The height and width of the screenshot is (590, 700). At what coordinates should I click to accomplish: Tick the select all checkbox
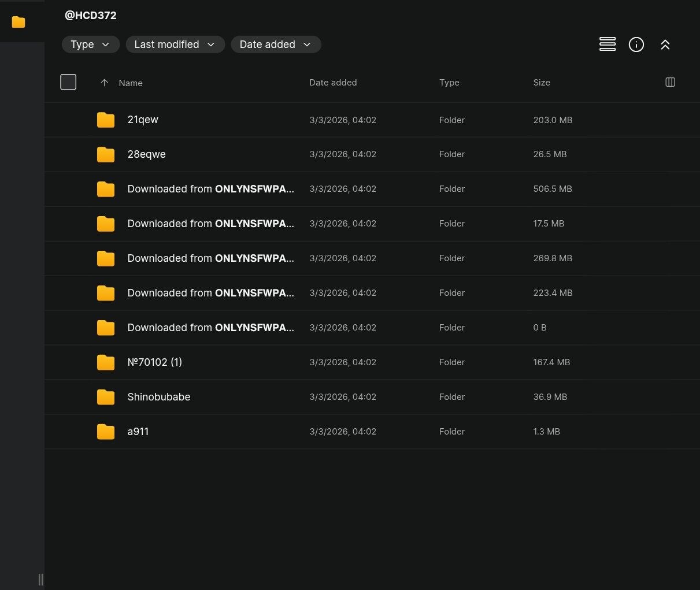[x=68, y=82]
